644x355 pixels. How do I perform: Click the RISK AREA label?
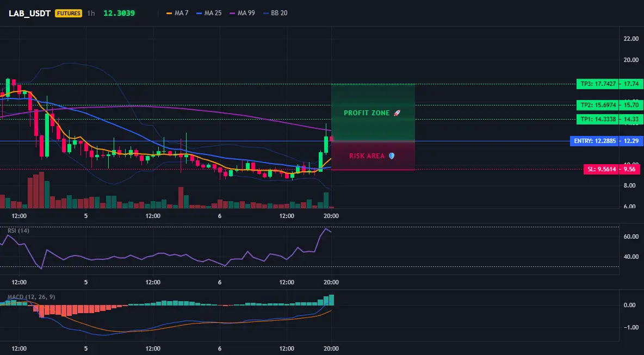[367, 156]
